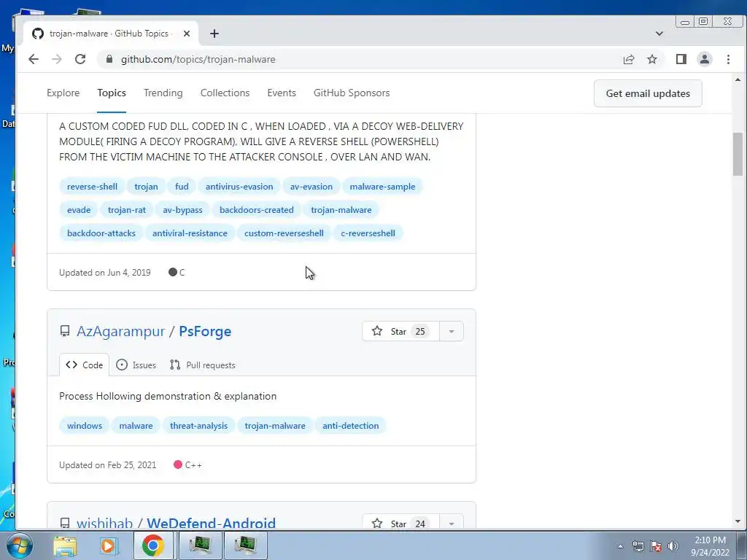Open the WeDefend-Android repository link
The height and width of the screenshot is (560, 747).
(x=211, y=523)
